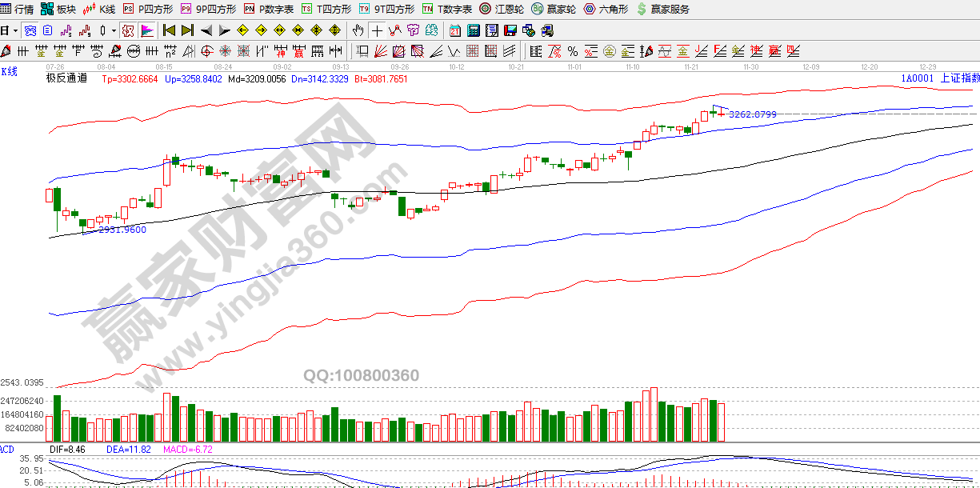
Task: Select the percent % line tool
Action: click(x=573, y=52)
